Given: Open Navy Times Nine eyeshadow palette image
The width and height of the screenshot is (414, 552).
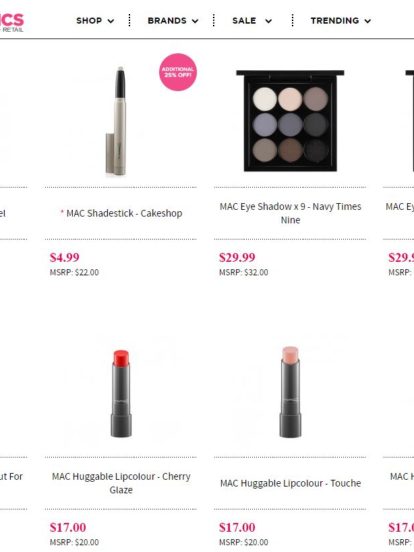Looking at the screenshot, I should click(290, 121).
